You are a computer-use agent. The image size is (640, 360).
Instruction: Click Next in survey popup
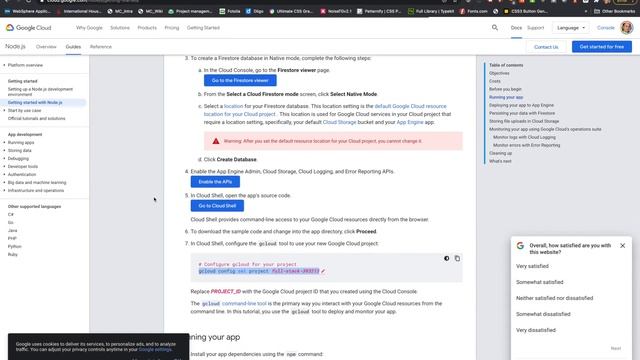[x=616, y=348]
